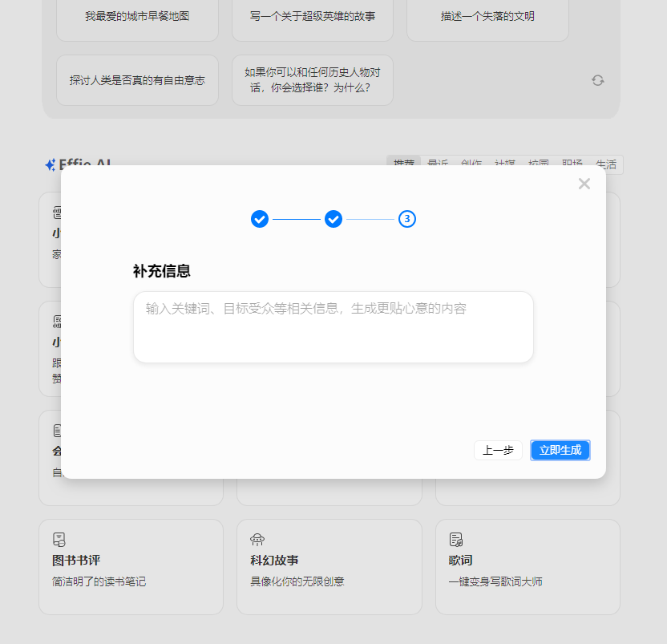Select step 3 in the progress indicator
667x644 pixels.
pyautogui.click(x=407, y=219)
